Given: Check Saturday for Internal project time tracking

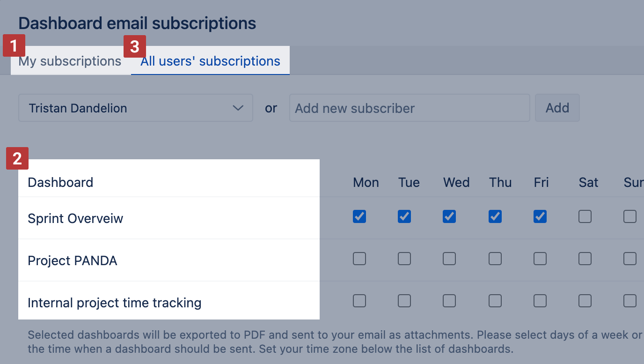Looking at the screenshot, I should (x=585, y=301).
